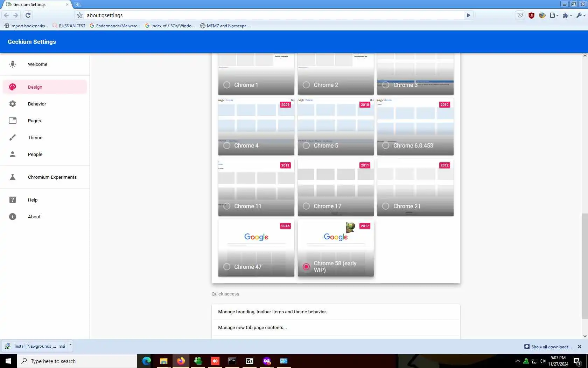Open the Behavior settings section

45,104
